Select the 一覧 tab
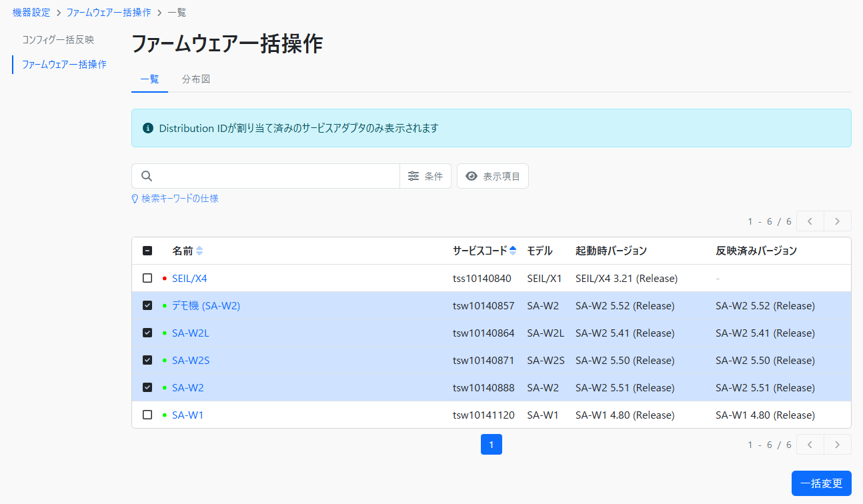 click(149, 79)
